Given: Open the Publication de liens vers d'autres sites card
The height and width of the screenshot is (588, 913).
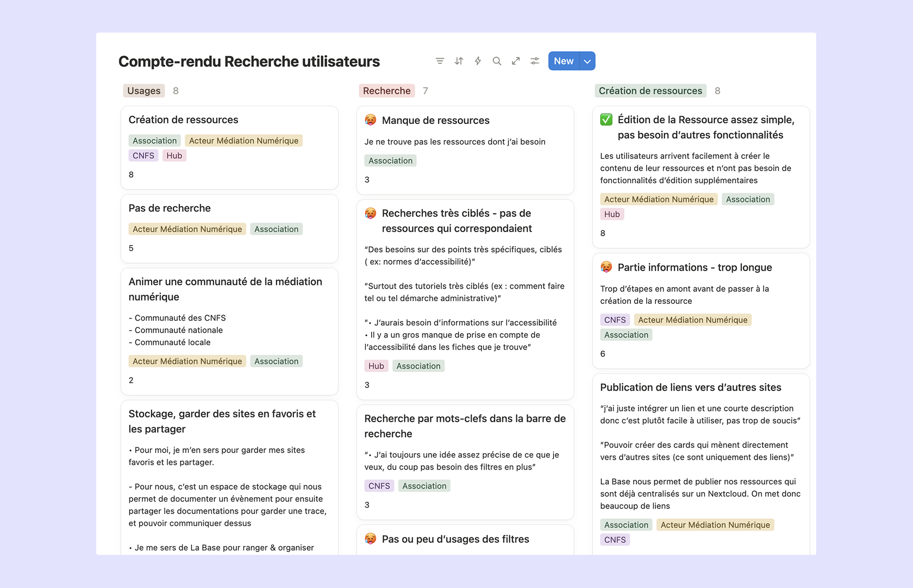Looking at the screenshot, I should pyautogui.click(x=701, y=465).
